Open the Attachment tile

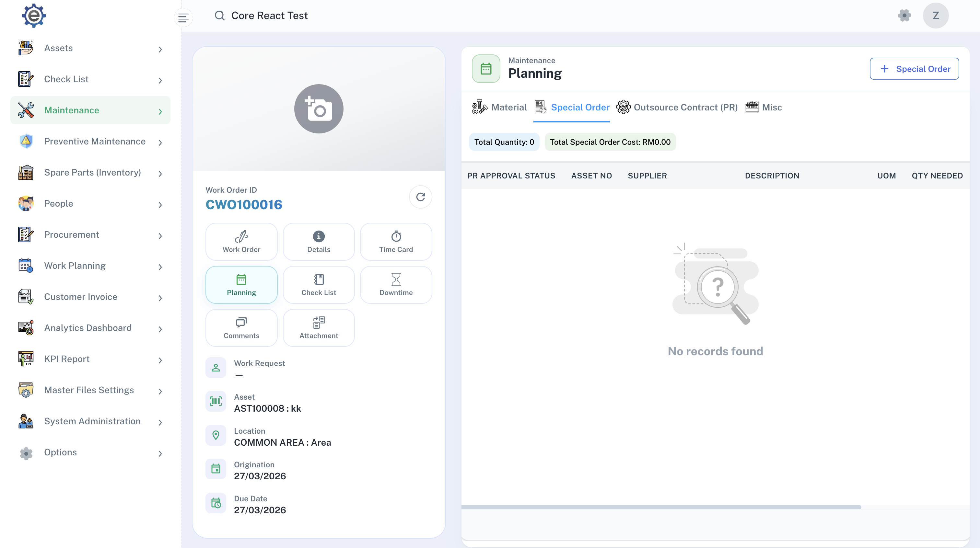point(319,328)
